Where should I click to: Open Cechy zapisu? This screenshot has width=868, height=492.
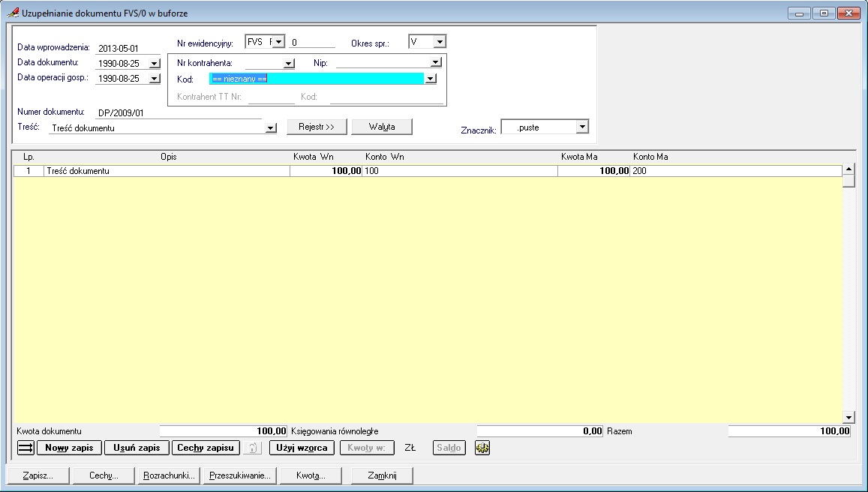point(206,448)
